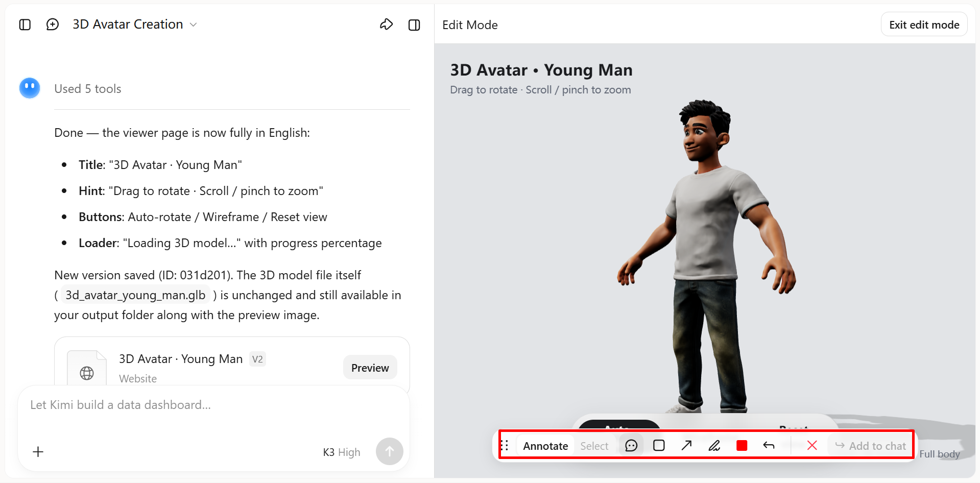
Task: Undo the last annotation
Action: pos(769,446)
